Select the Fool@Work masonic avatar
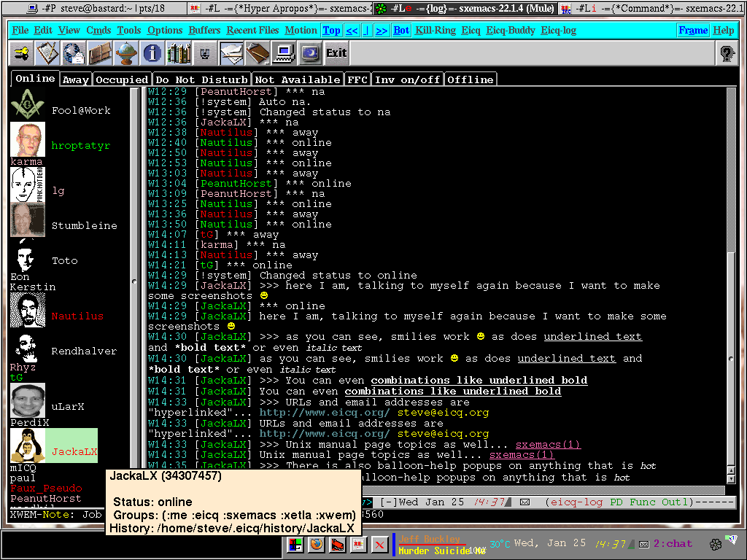This screenshot has height=560, width=747. tap(28, 104)
